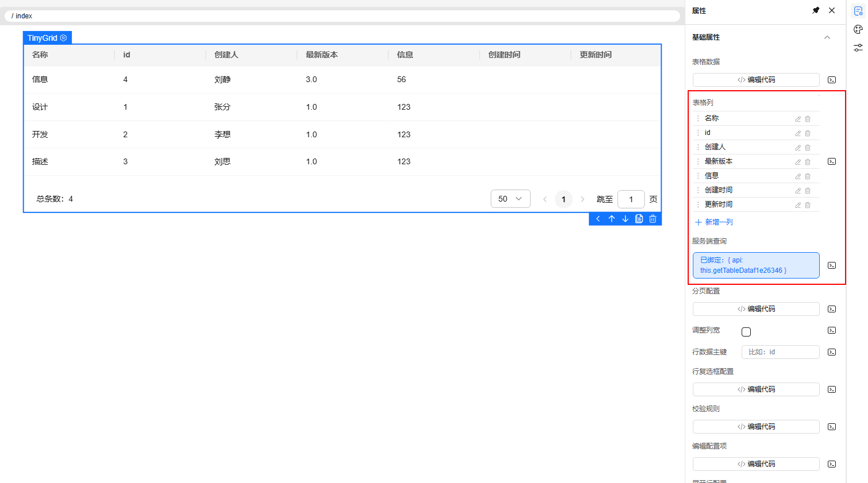Open variable binding for 服务端查询

(x=832, y=265)
